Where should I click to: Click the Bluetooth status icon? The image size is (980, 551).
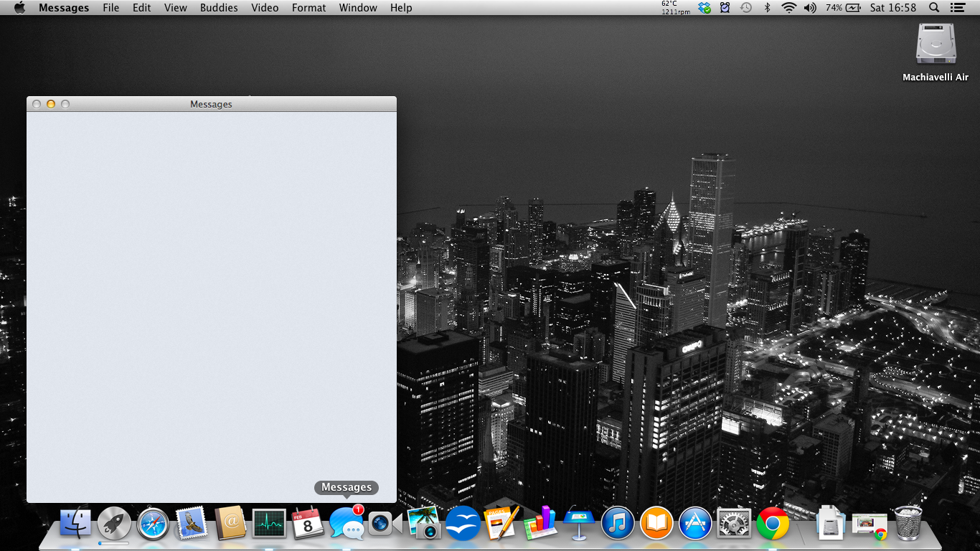tap(767, 8)
